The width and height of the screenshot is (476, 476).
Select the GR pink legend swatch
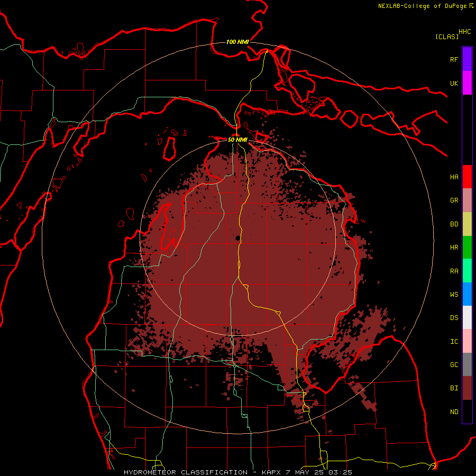pyautogui.click(x=467, y=200)
